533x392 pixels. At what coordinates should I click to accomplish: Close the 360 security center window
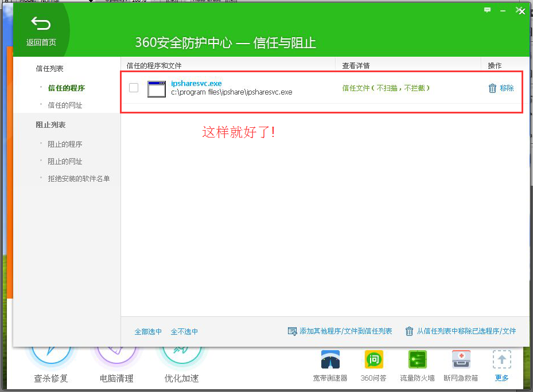point(522,11)
